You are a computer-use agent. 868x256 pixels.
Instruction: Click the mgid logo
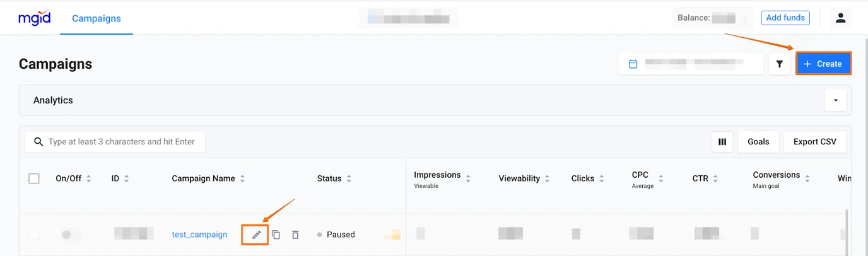click(35, 18)
